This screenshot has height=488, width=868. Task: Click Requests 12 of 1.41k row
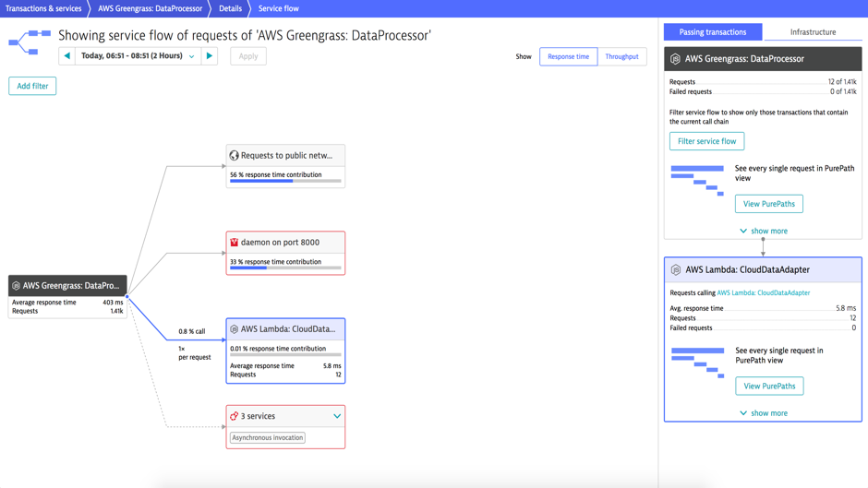[x=763, y=82]
